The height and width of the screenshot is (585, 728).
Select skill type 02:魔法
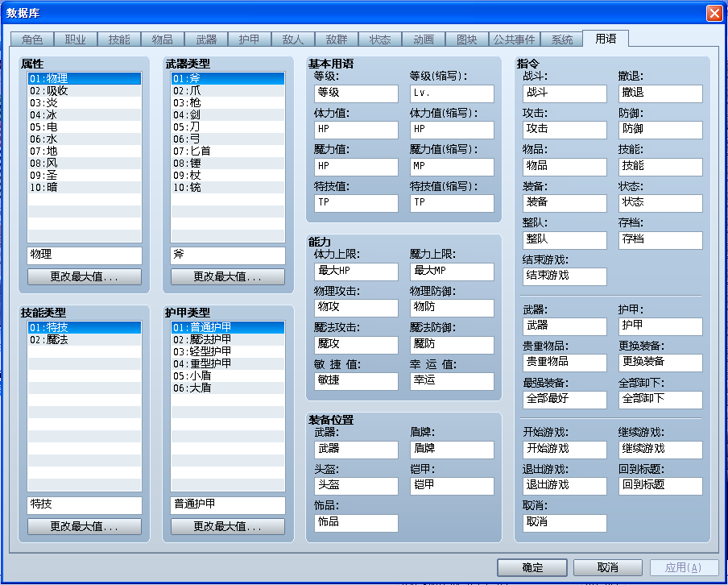tap(85, 340)
